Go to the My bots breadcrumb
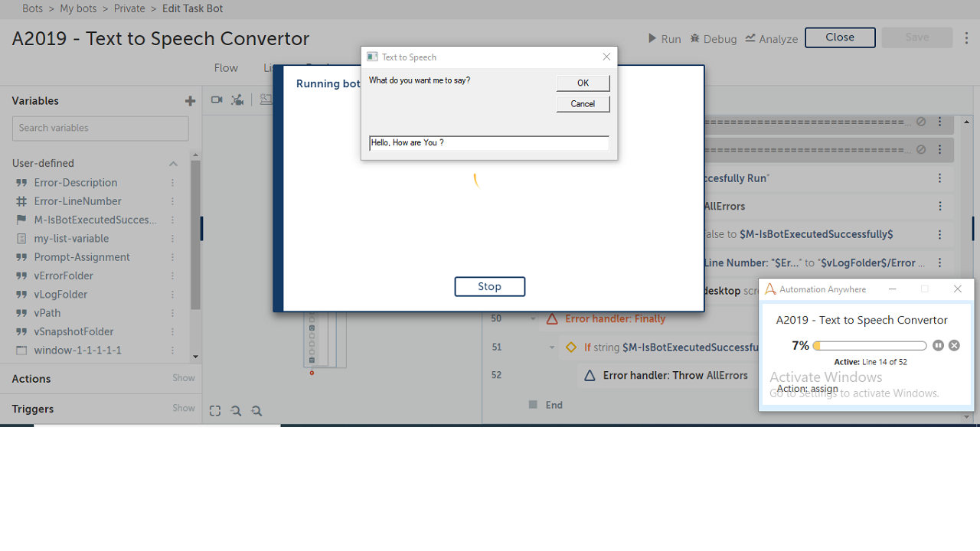 tap(80, 8)
